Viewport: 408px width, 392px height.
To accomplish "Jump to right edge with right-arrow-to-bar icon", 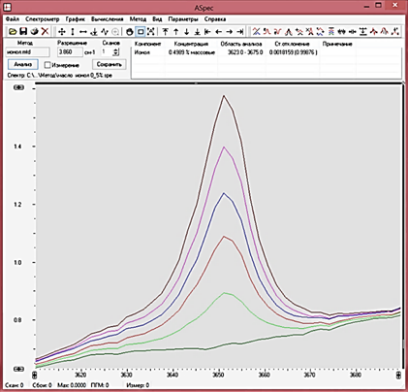I will pyautogui.click(x=240, y=32).
